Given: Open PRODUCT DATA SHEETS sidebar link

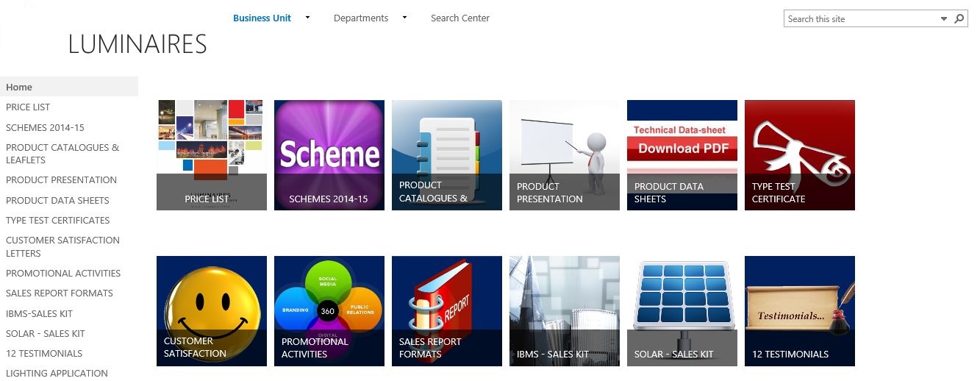Looking at the screenshot, I should click(x=57, y=200).
